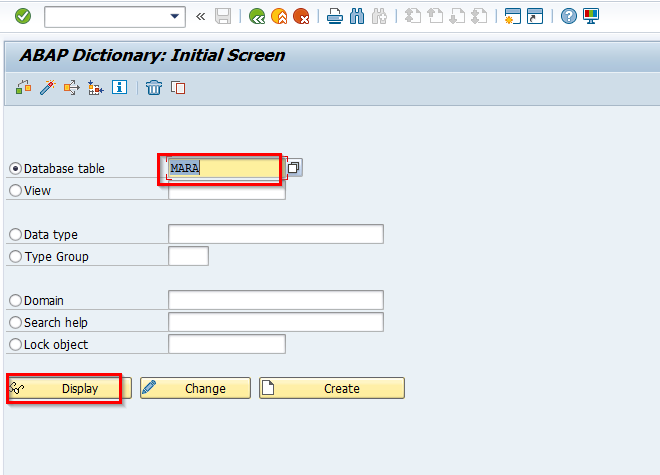Collapse command field with double chevron

[201, 16]
